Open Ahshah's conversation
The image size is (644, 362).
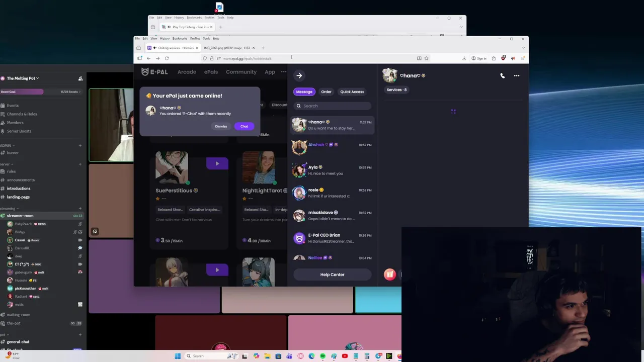[333, 147]
